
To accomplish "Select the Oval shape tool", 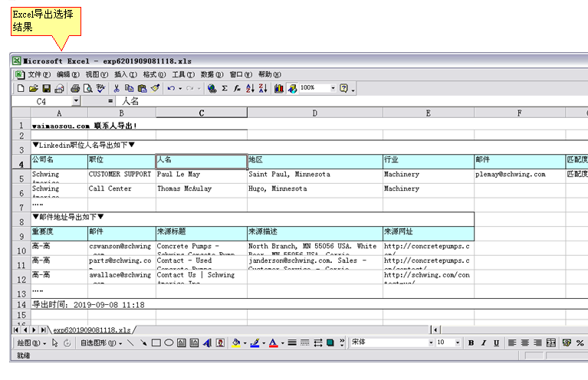I will coord(169,343).
